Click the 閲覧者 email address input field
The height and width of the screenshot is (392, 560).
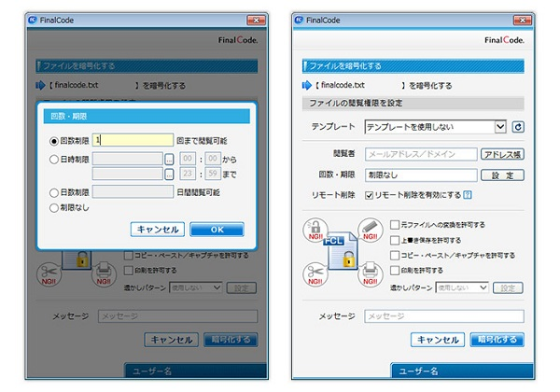pos(420,154)
